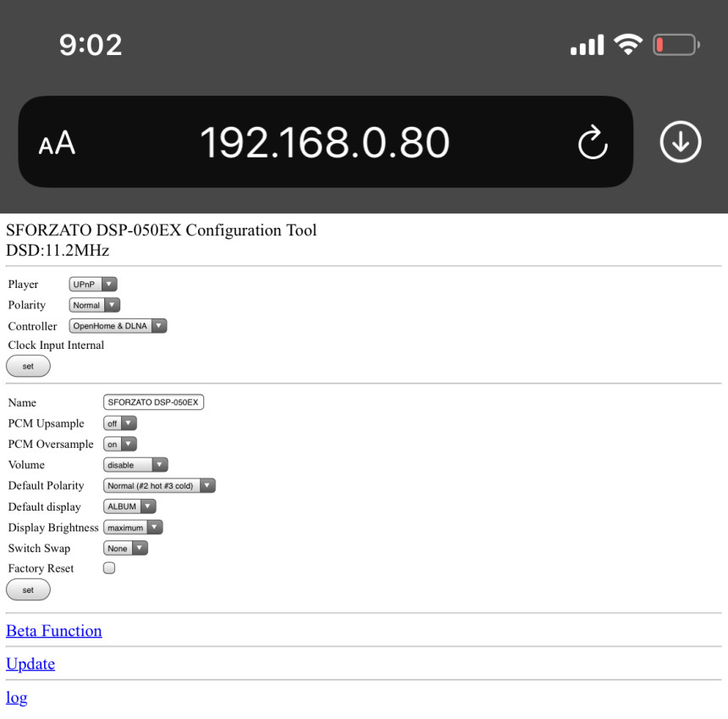Open the PCM Upsample dropdown

pyautogui.click(x=120, y=423)
